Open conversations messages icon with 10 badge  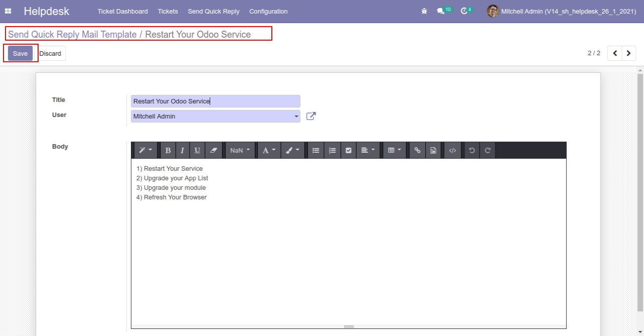pyautogui.click(x=444, y=11)
